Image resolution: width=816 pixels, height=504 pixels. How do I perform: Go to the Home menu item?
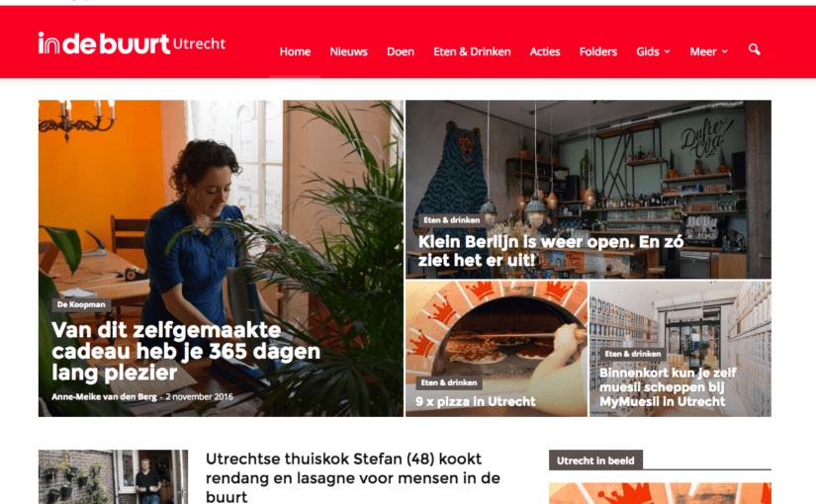[295, 51]
